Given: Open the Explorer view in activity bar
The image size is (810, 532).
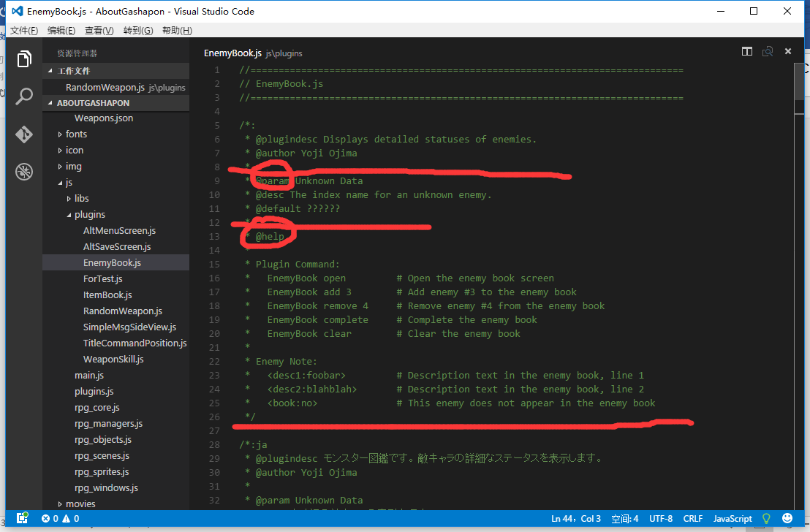Looking at the screenshot, I should [24, 59].
